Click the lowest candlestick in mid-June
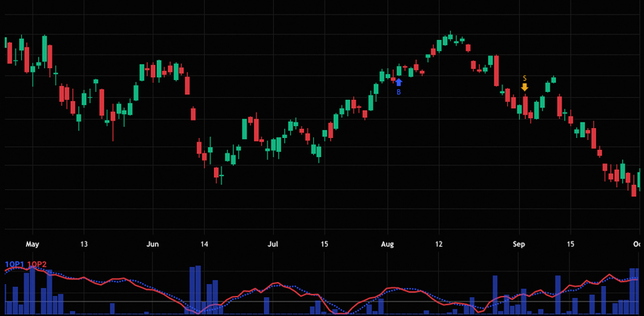 [216, 173]
